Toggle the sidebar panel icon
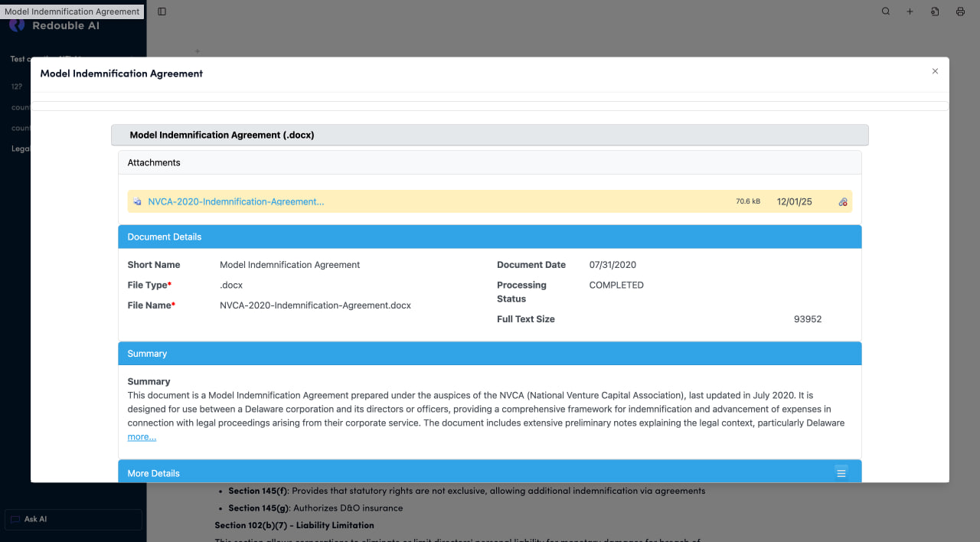The image size is (980, 542). tap(162, 11)
